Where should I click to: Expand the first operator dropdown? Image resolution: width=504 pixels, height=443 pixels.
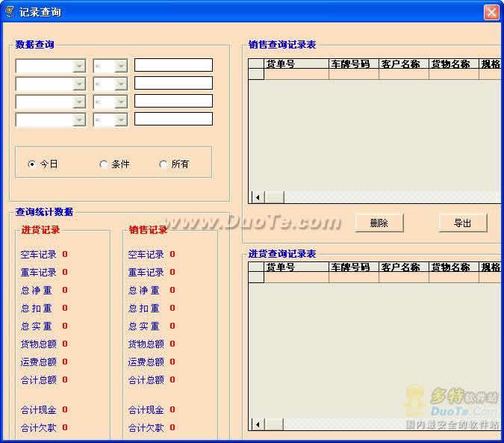click(x=121, y=66)
